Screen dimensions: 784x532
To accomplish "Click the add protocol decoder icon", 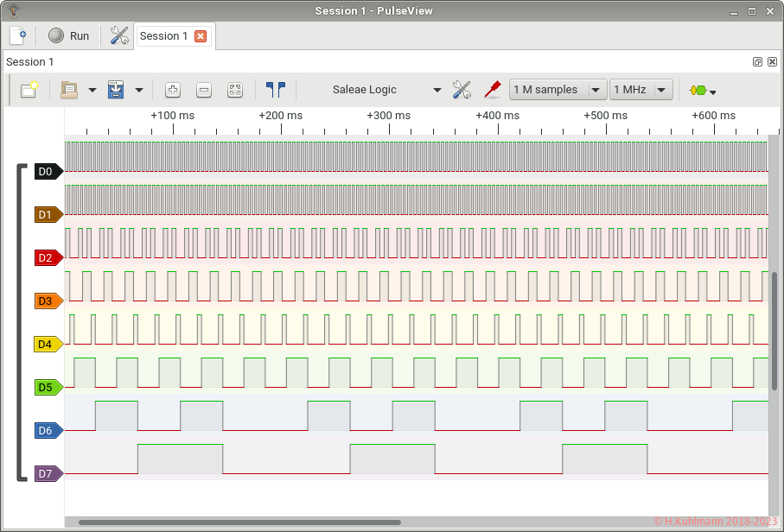I will tap(702, 90).
